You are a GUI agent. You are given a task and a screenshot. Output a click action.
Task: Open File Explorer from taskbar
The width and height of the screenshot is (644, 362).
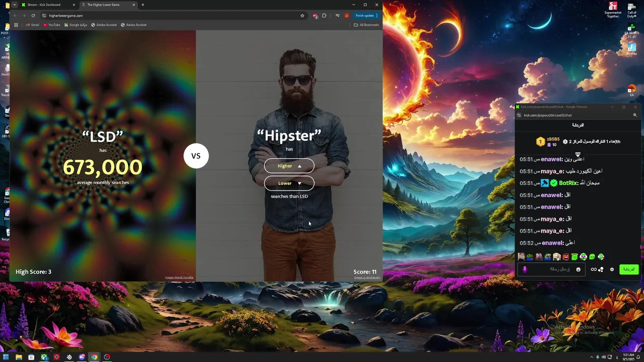pyautogui.click(x=19, y=357)
